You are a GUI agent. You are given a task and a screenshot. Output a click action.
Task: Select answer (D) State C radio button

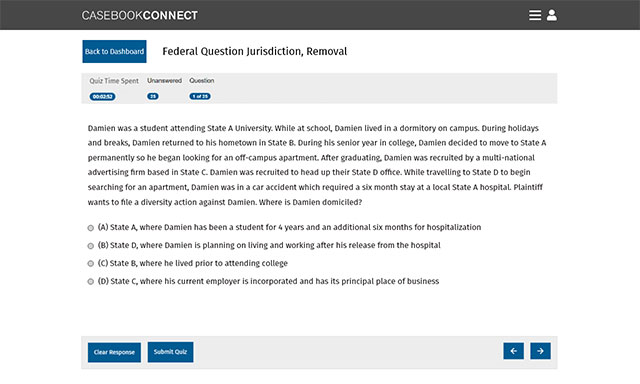[91, 282]
